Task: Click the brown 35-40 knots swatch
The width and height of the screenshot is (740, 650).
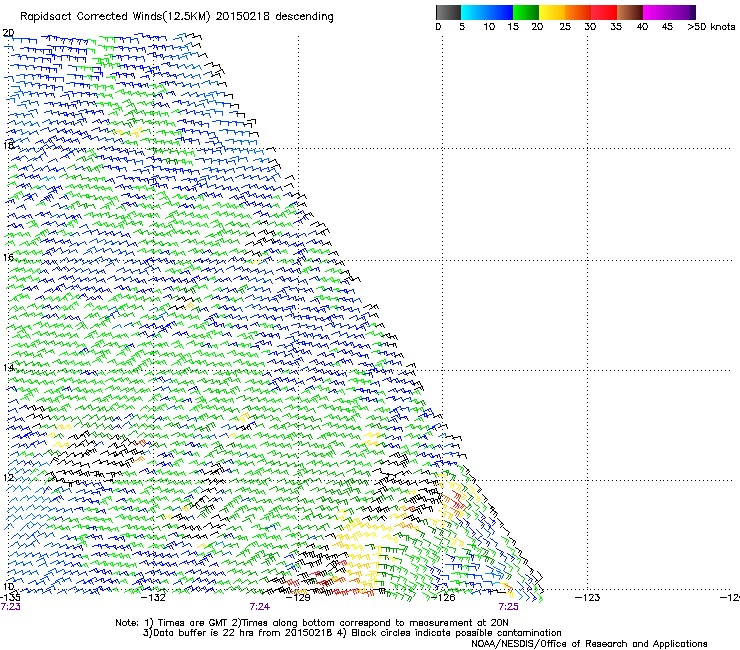Action: pyautogui.click(x=630, y=12)
